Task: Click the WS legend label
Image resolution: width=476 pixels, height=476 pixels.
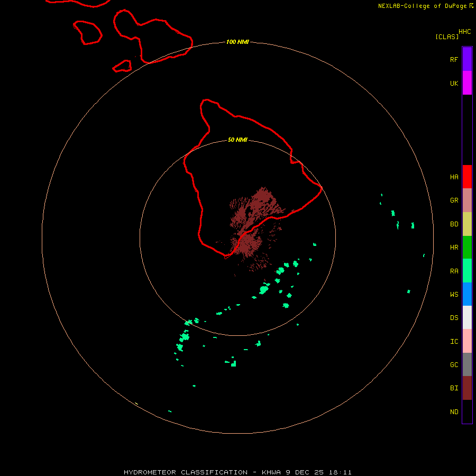Action: [x=454, y=295]
